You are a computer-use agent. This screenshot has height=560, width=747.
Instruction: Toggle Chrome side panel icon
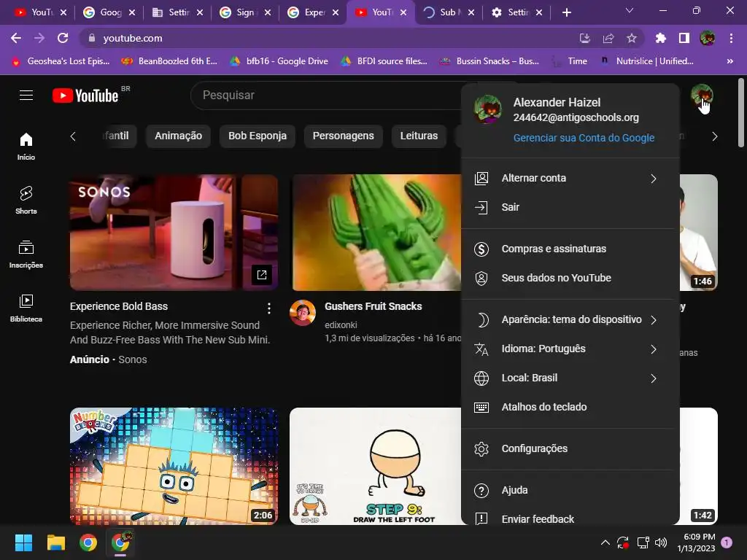[x=684, y=38]
